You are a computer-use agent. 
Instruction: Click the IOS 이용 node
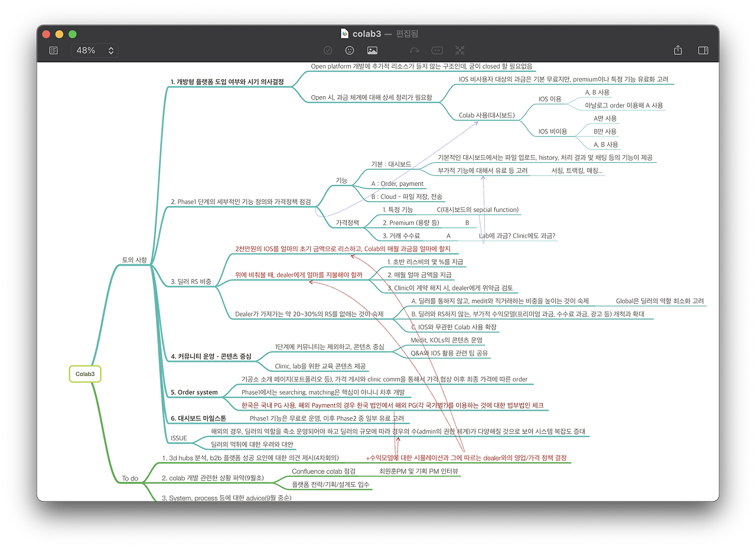(550, 99)
